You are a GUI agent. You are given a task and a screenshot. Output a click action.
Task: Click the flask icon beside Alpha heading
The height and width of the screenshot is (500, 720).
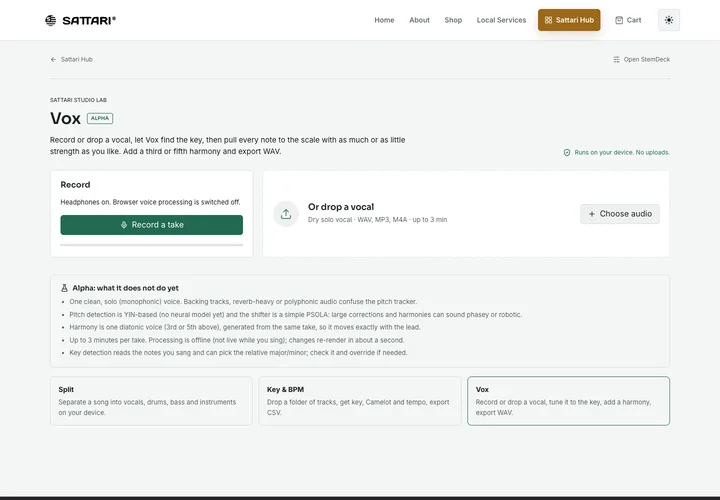(x=64, y=288)
